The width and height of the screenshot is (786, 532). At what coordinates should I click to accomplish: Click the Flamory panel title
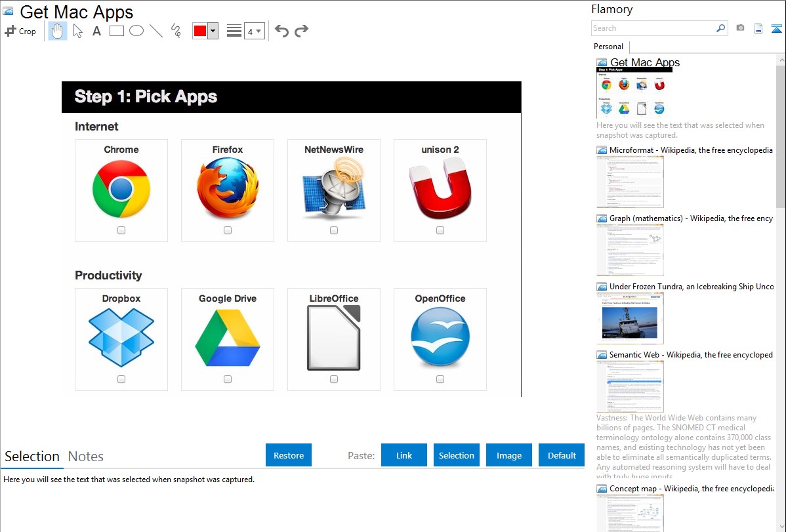(611, 9)
